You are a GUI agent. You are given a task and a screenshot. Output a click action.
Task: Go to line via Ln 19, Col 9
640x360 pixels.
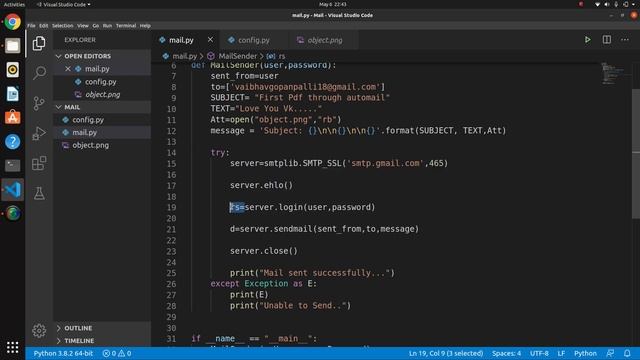446,353
